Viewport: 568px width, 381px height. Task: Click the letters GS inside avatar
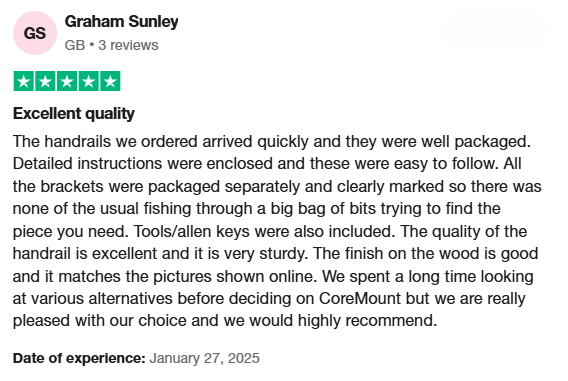coord(35,33)
